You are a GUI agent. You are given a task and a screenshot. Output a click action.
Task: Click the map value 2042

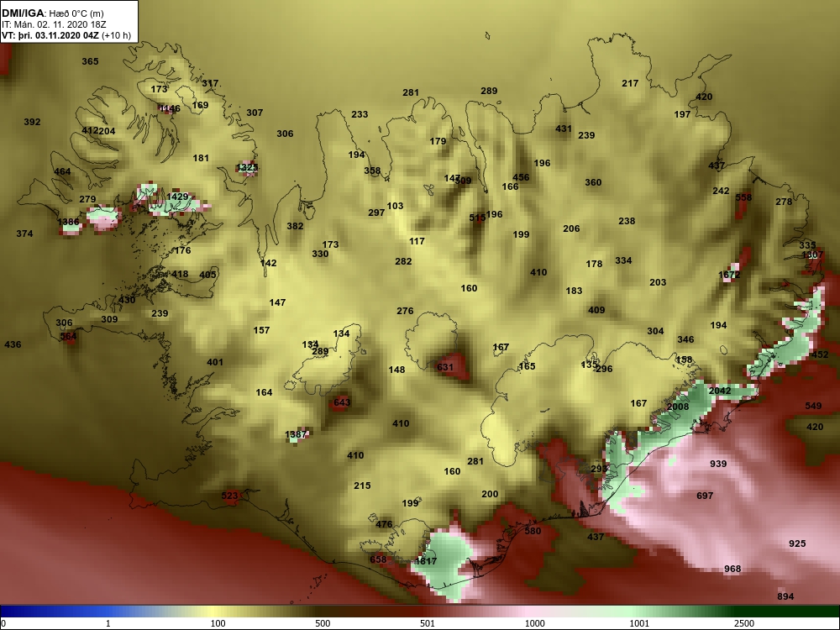pyautogui.click(x=720, y=391)
